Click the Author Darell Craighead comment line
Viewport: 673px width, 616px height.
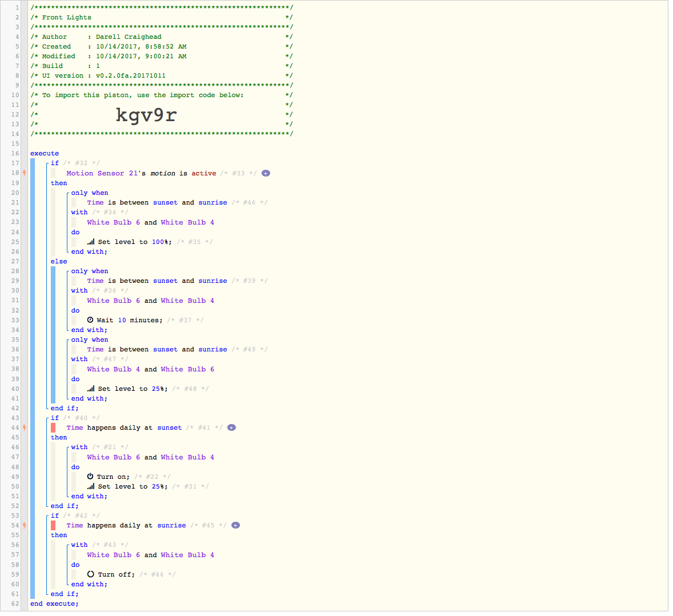point(162,37)
